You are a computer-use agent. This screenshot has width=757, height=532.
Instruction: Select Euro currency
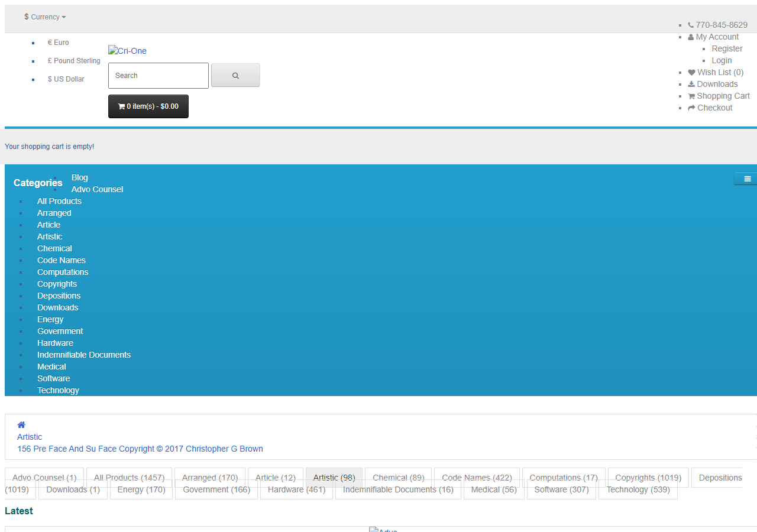click(58, 43)
